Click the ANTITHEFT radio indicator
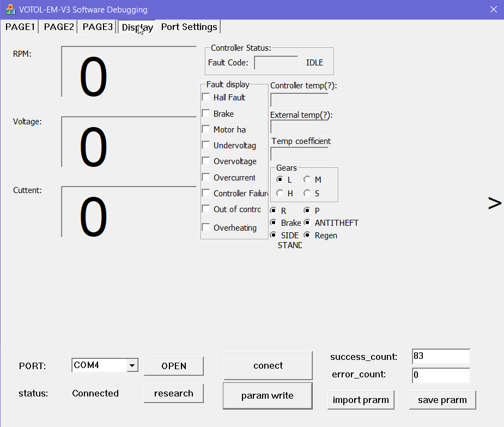 pos(307,222)
